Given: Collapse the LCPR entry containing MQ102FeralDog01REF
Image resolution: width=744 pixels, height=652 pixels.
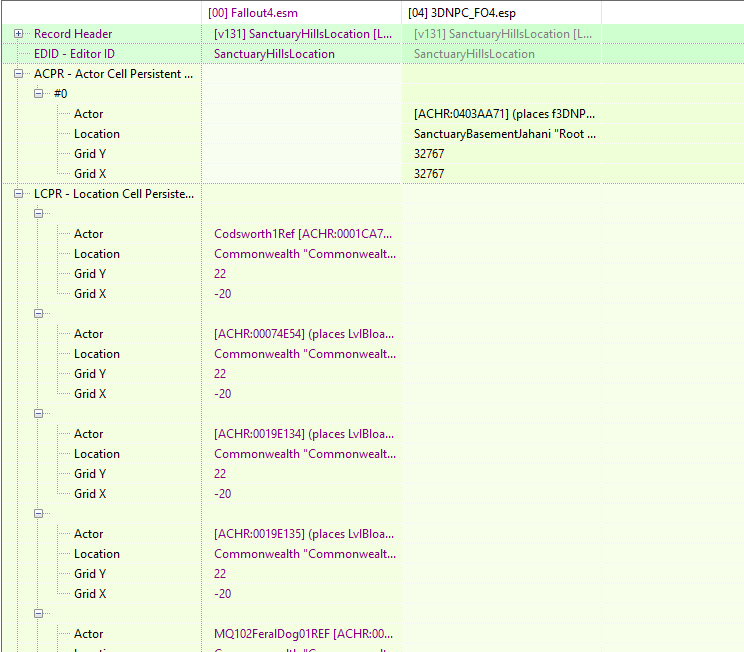Looking at the screenshot, I should [x=38, y=614].
